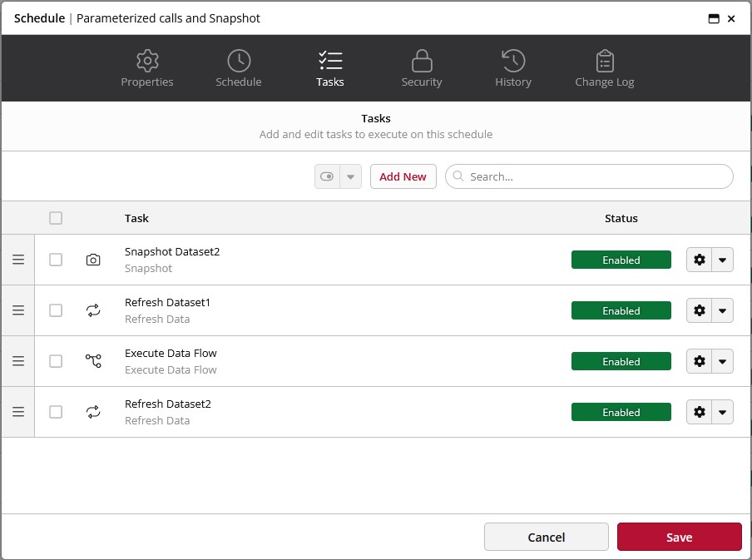Click the Execute Data Flow node icon
Screen dimensions: 752x560
pos(93,361)
